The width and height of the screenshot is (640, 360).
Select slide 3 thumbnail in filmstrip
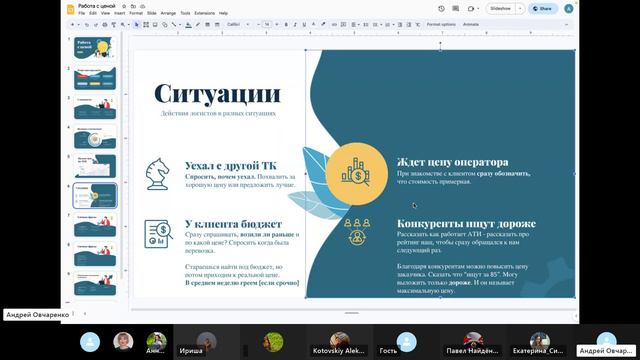click(x=95, y=107)
